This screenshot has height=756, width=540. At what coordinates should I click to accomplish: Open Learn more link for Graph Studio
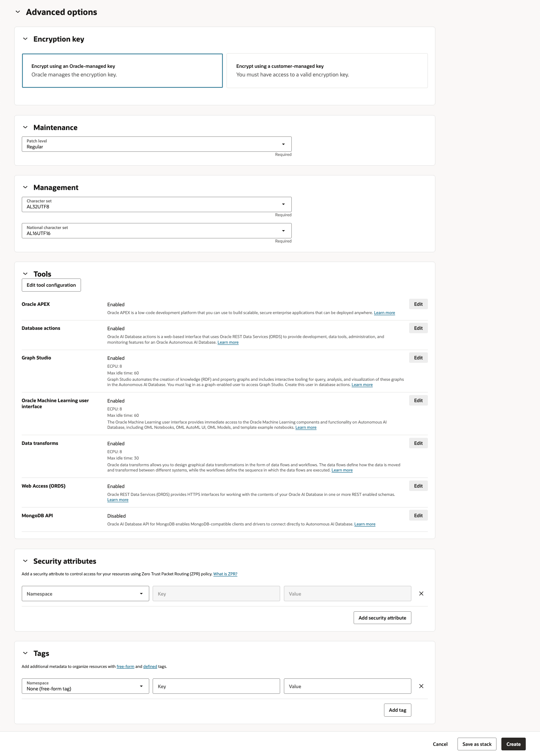[x=362, y=385]
